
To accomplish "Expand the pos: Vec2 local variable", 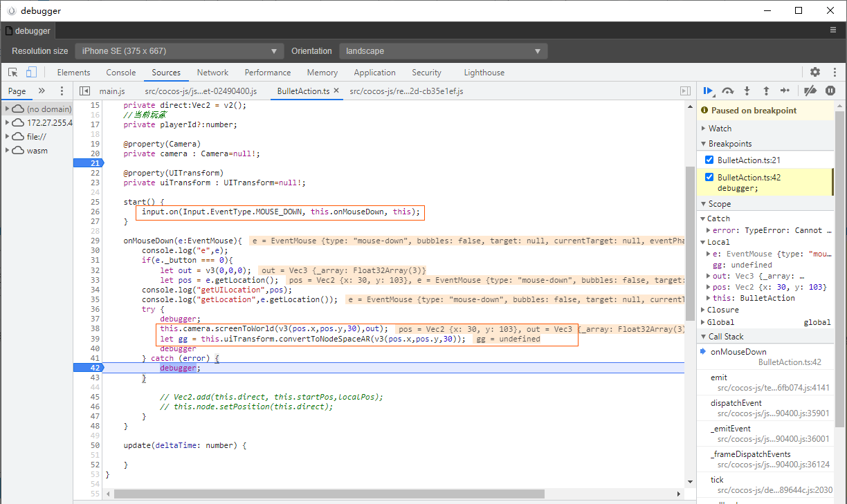I will [x=709, y=287].
